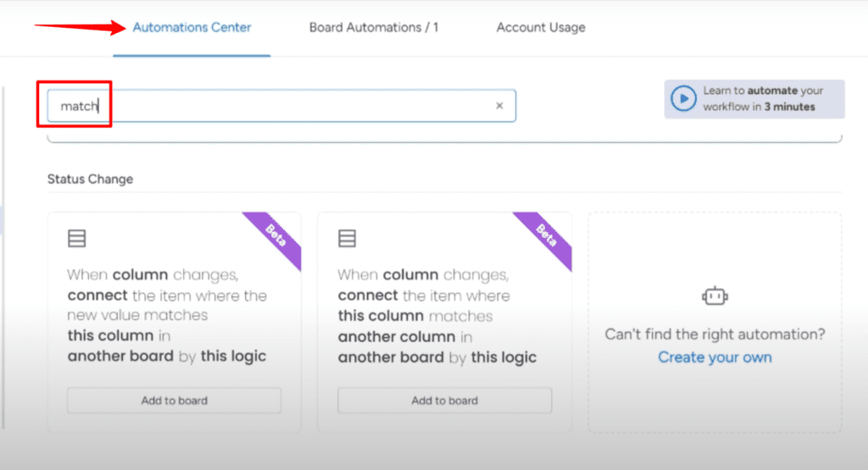Select 'this column matches another column' card
The image size is (868, 470).
[444, 322]
